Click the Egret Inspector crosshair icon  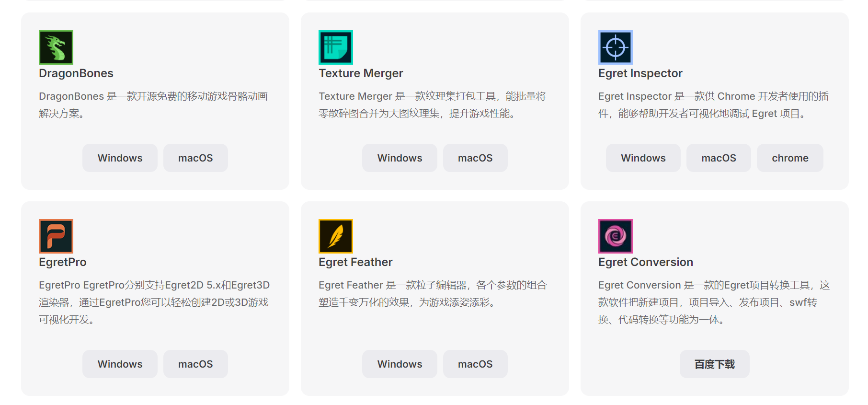(616, 47)
